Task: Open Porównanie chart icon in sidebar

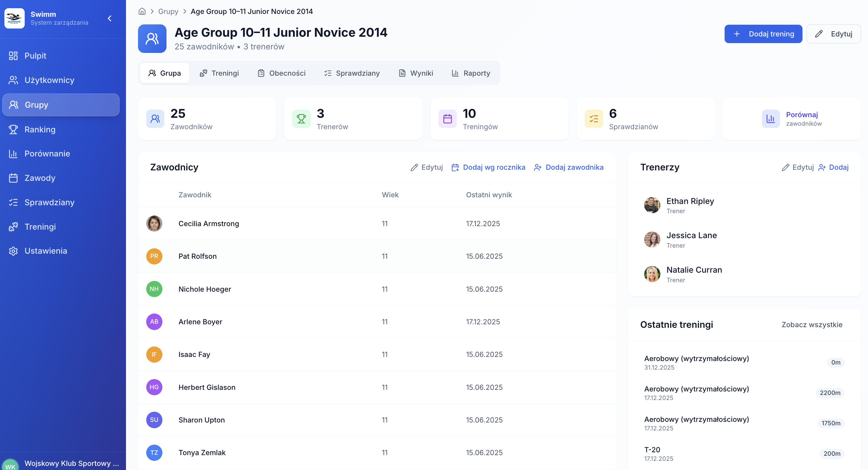Action: (13, 153)
